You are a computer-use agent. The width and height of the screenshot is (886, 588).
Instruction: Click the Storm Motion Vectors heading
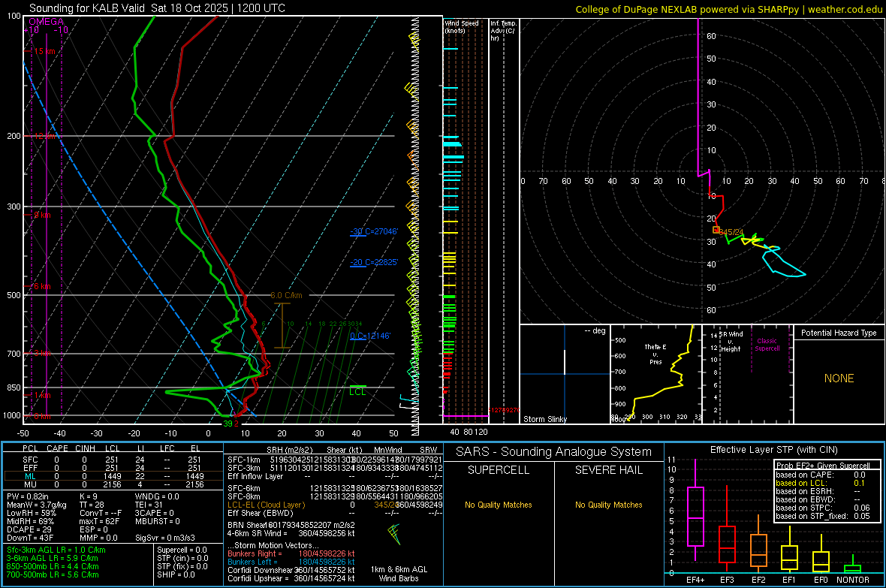273,546
